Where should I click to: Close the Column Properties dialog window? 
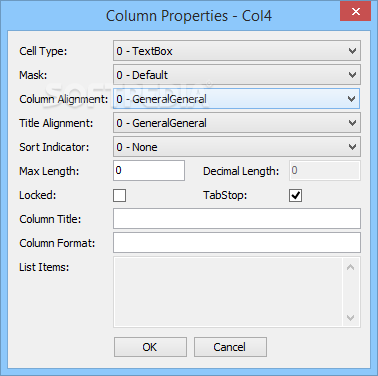[355, 12]
